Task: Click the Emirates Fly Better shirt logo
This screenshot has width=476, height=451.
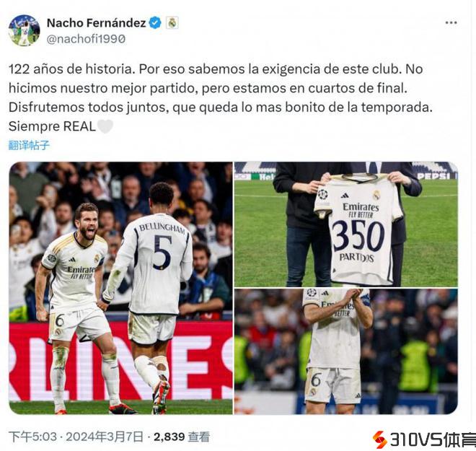Action: 361,210
